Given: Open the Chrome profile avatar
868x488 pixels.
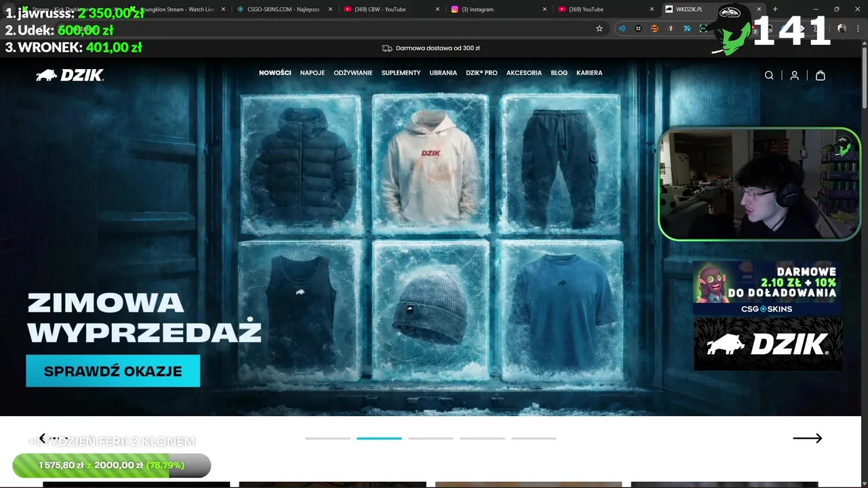Looking at the screenshot, I should point(842,28).
